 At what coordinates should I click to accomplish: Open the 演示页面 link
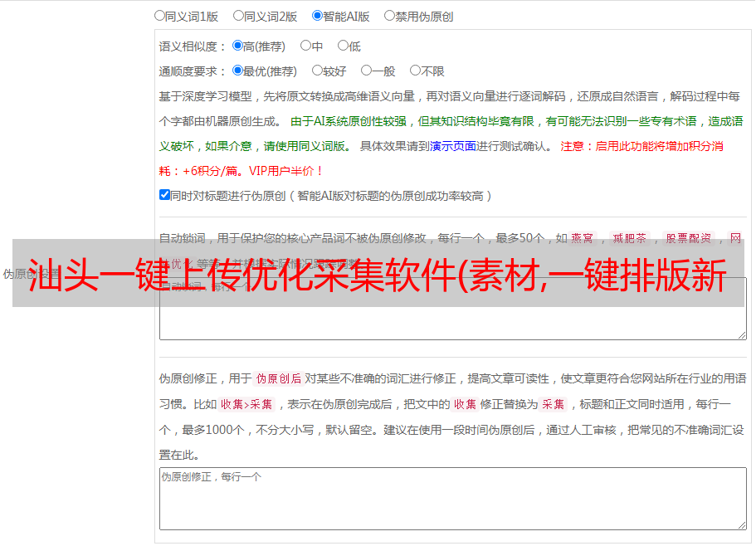tap(452, 146)
